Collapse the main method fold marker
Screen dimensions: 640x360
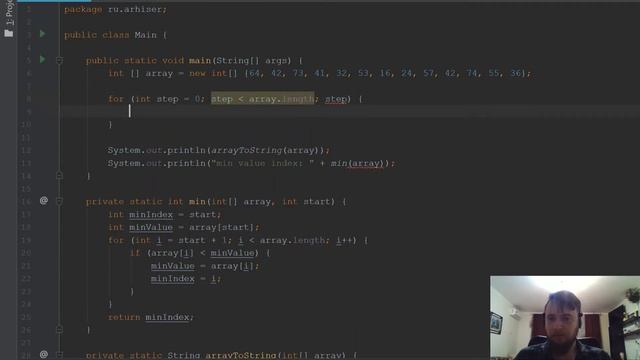tap(59, 61)
